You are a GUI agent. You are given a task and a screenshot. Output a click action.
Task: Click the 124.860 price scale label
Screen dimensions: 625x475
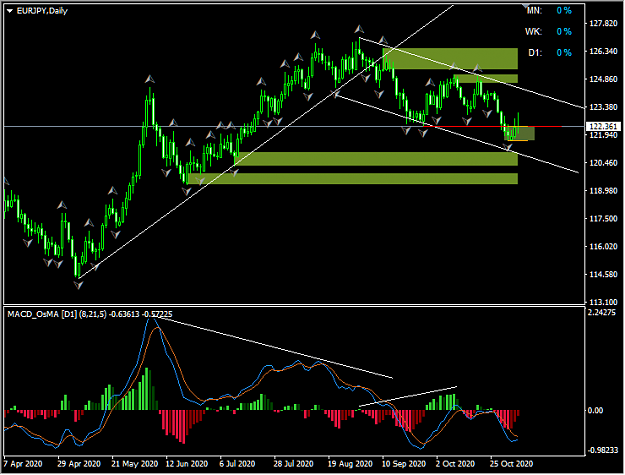[x=603, y=79]
